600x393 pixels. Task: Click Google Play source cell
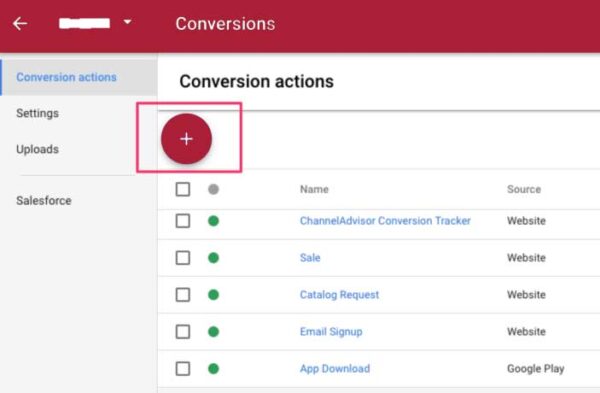[x=536, y=369]
